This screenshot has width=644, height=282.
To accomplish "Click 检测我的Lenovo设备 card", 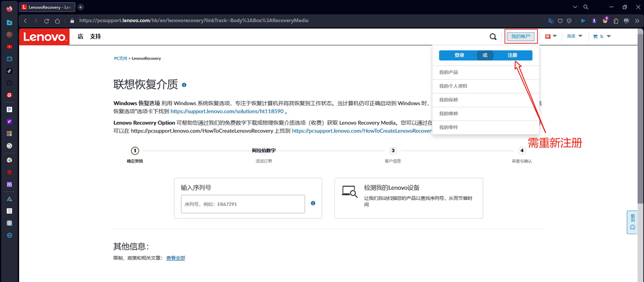I will (409, 198).
